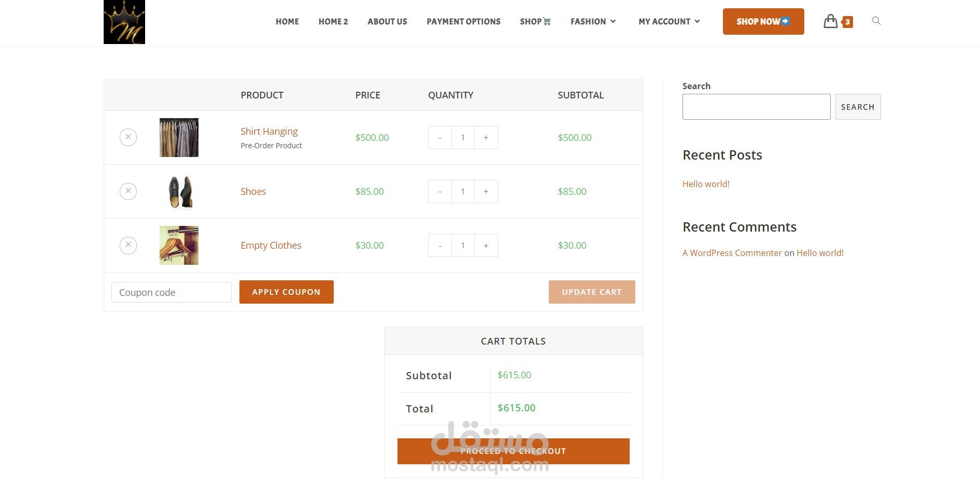Viewport: 980px width, 485px height.
Task: Select the $500.00 Shirt Hanging price
Action: [372, 137]
